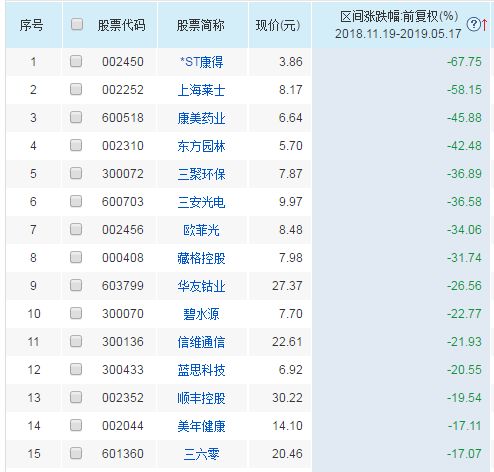Viewport: 494px width, 472px height.
Task: Open the *ST康得 stock link
Action: [201, 62]
